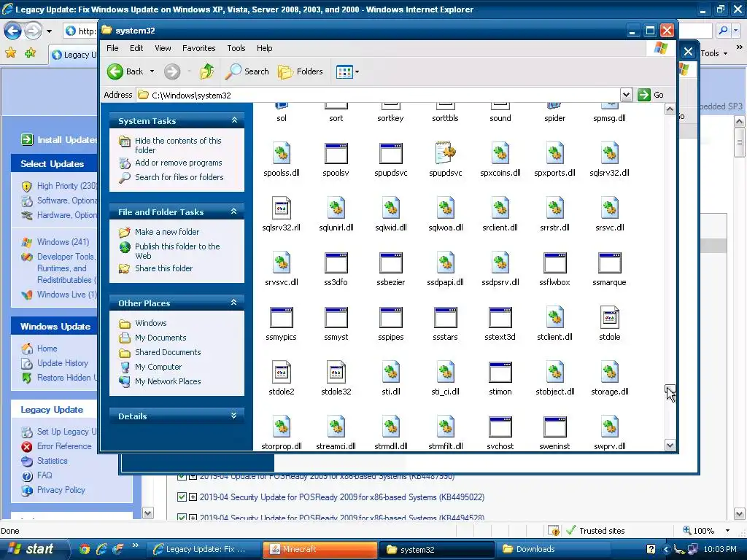747x560 pixels.
Task: Open the address bar dropdown
Action: point(626,95)
